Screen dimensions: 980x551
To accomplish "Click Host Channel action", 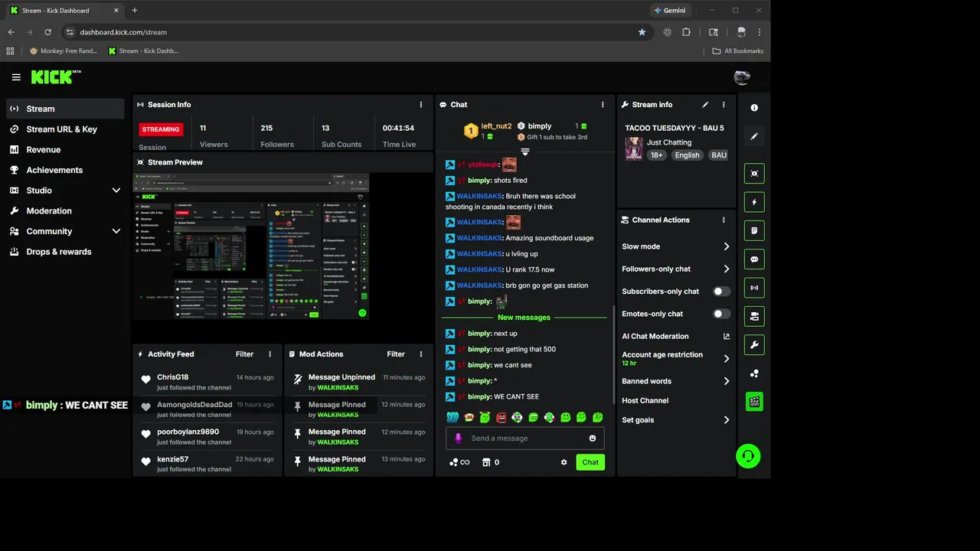I will coord(645,400).
